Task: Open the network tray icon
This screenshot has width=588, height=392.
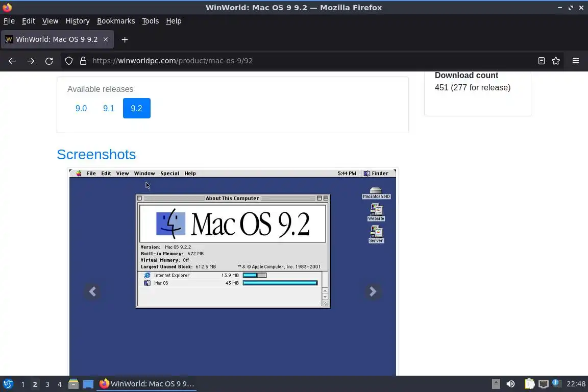Action: pyautogui.click(x=544, y=384)
